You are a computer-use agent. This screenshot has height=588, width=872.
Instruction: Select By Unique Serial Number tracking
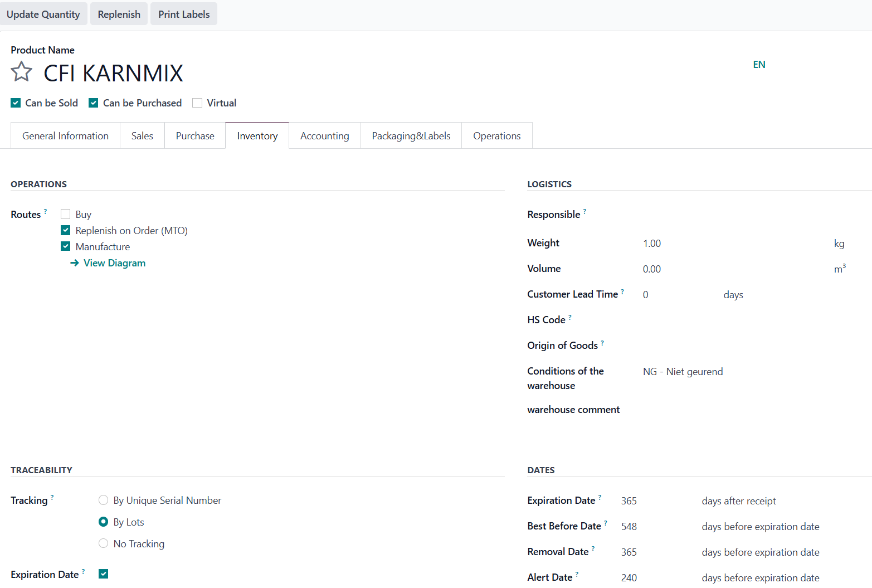point(104,500)
